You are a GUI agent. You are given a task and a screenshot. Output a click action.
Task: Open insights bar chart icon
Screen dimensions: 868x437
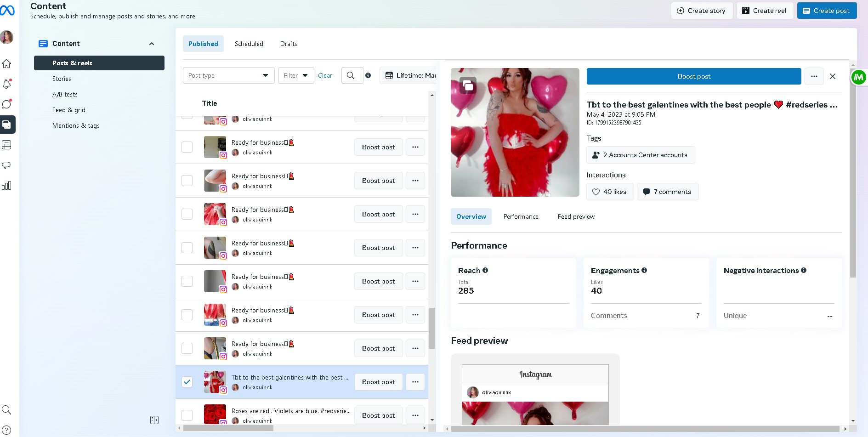point(7,186)
